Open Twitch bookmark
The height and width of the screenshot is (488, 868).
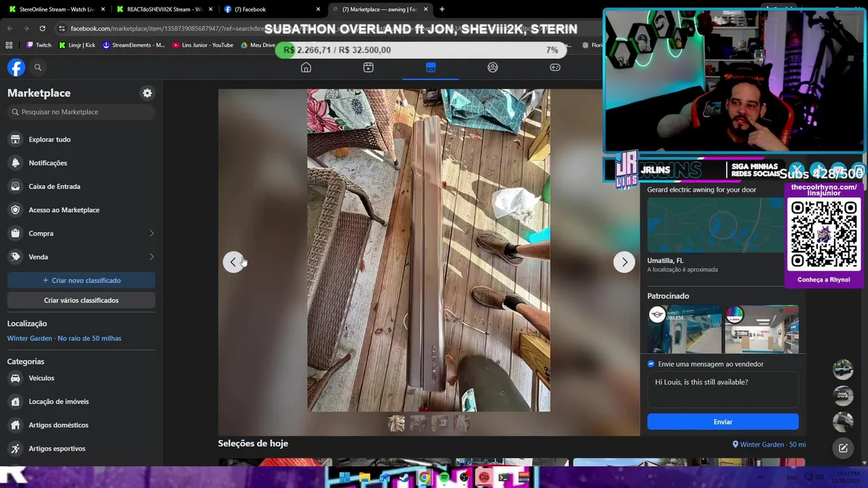[x=39, y=45]
